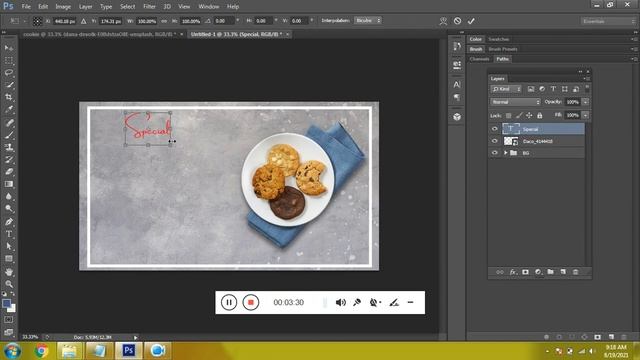640x360 pixels.
Task: Open the Fill slider dropdown
Action: tap(585, 116)
